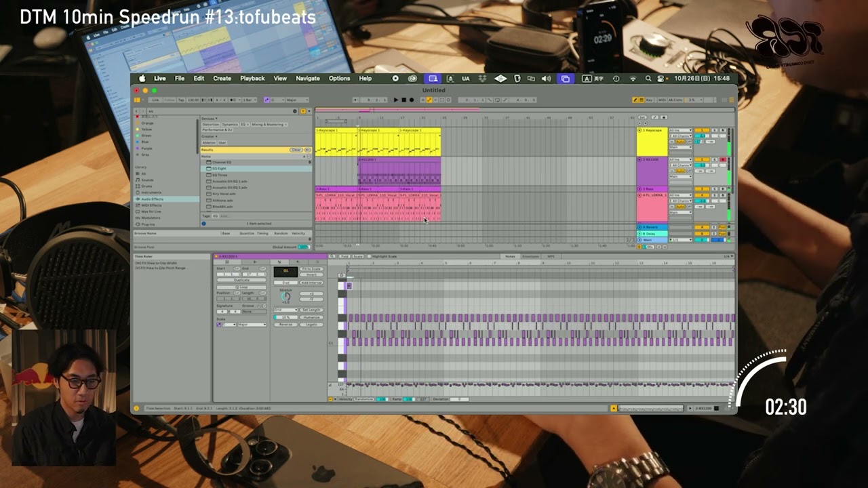Click the Clear button in browser Results

(296, 150)
